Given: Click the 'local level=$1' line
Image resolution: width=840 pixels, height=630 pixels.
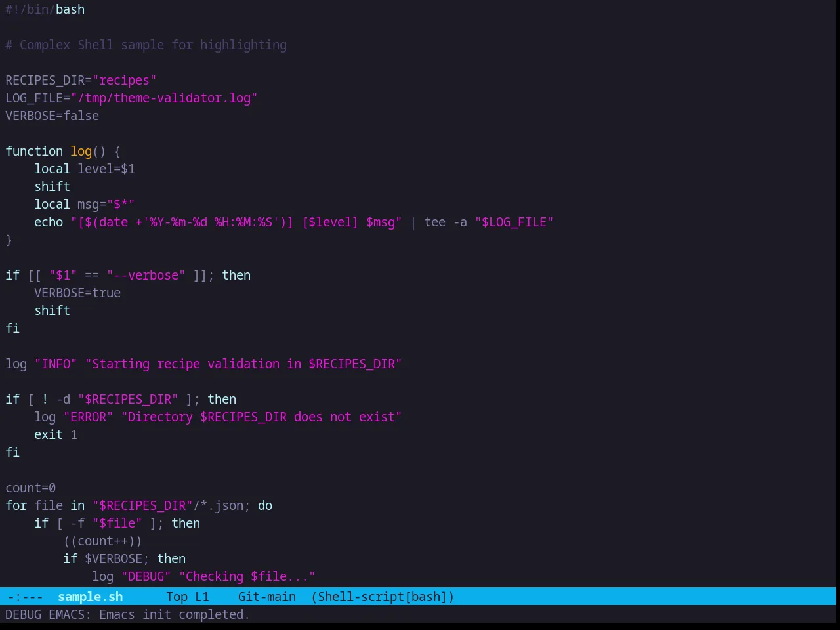Looking at the screenshot, I should [x=85, y=169].
